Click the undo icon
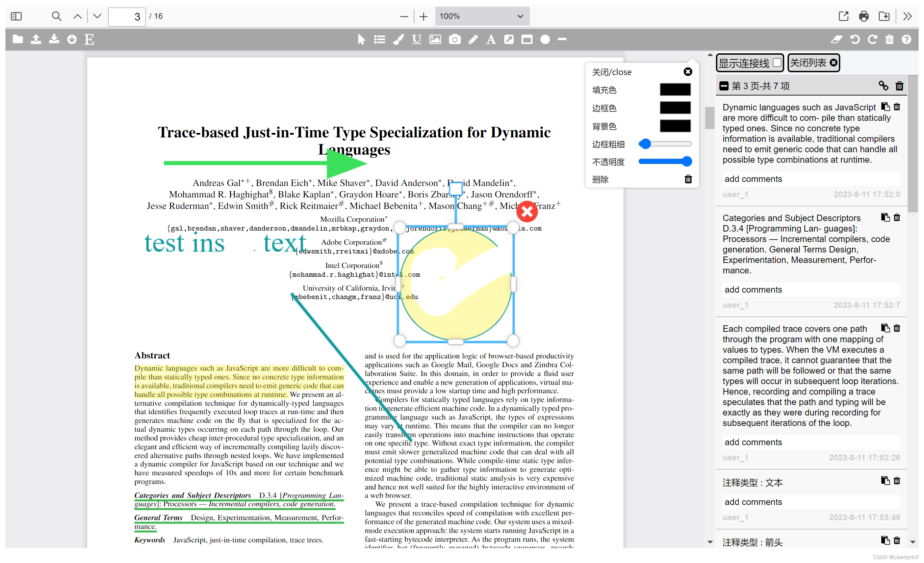This screenshot has width=924, height=563. point(855,39)
